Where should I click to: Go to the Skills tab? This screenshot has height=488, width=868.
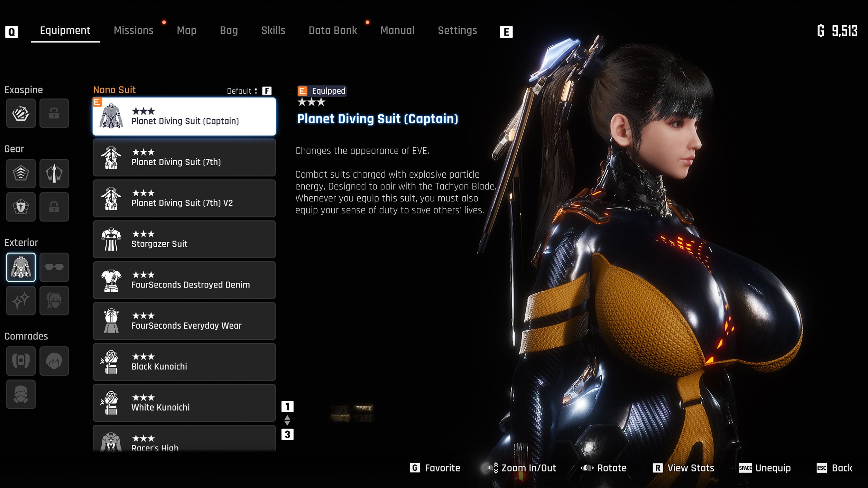point(273,30)
